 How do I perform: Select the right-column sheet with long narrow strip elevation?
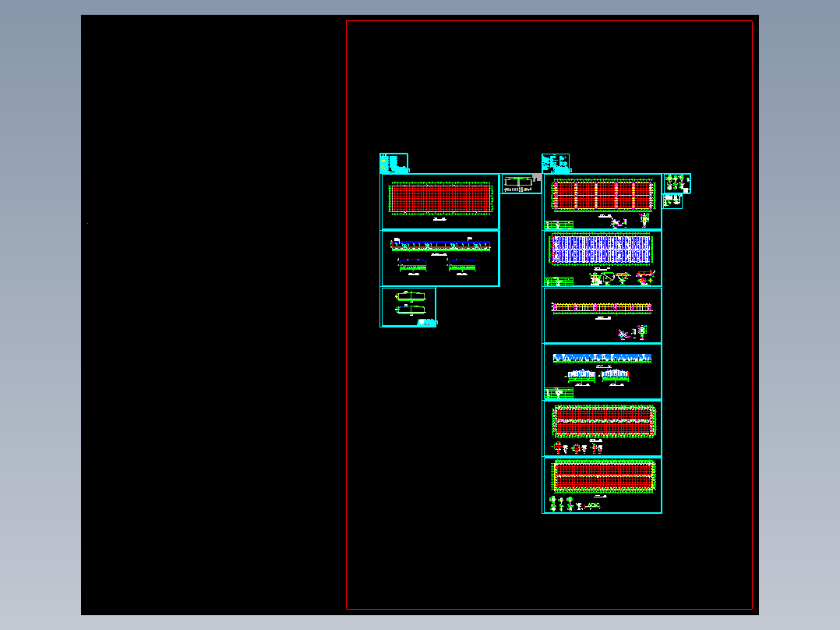pos(602,315)
